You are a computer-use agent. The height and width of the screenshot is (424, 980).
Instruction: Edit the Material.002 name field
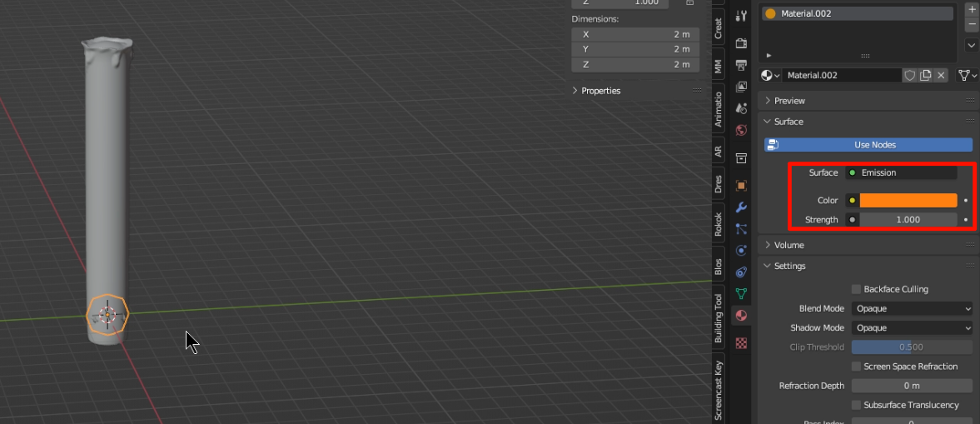[x=841, y=75]
